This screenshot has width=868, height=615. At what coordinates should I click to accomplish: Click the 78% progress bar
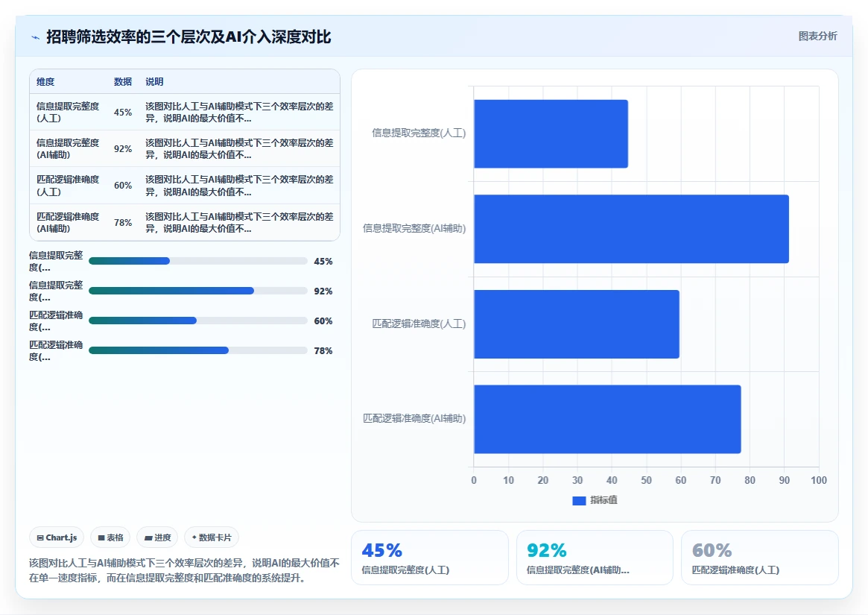tap(197, 350)
